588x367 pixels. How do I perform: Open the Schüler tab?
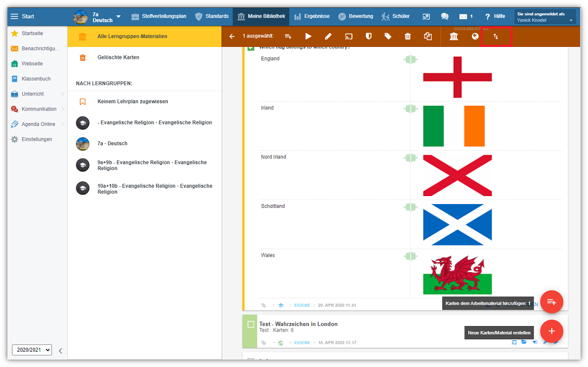point(396,16)
